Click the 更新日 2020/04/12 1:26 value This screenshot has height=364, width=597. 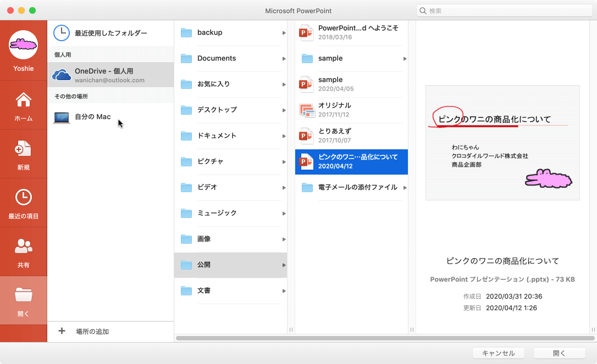pyautogui.click(x=511, y=307)
